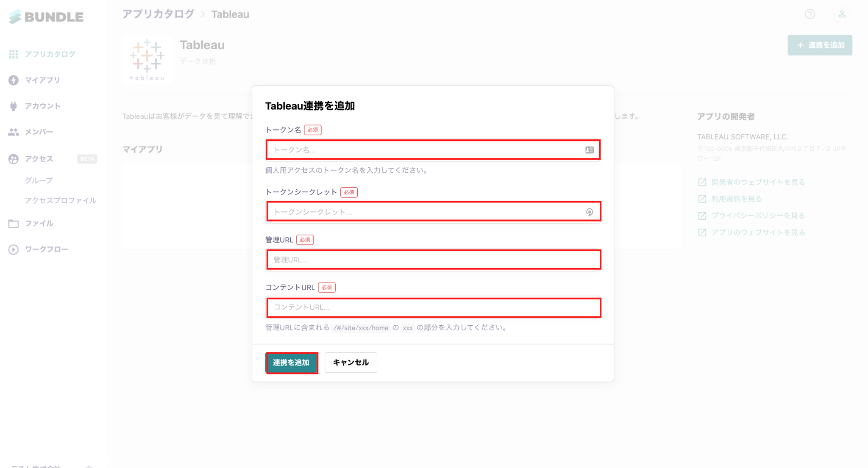The width and height of the screenshot is (868, 468).
Task: Click external link icon beside アプリのウェブサイトを見る
Action: [702, 233]
